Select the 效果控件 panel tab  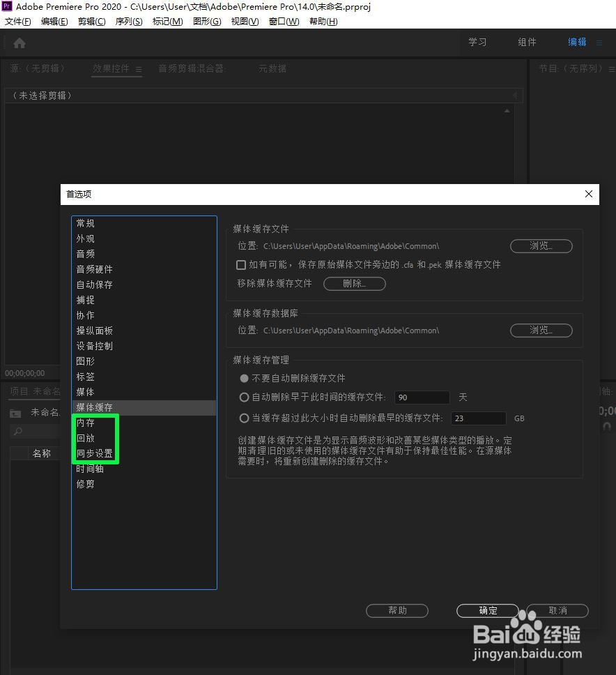click(x=111, y=68)
